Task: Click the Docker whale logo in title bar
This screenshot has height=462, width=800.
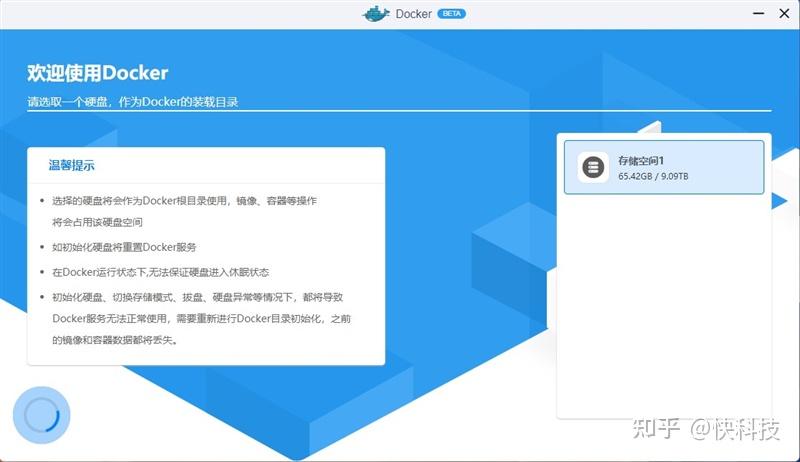Action: (x=376, y=14)
